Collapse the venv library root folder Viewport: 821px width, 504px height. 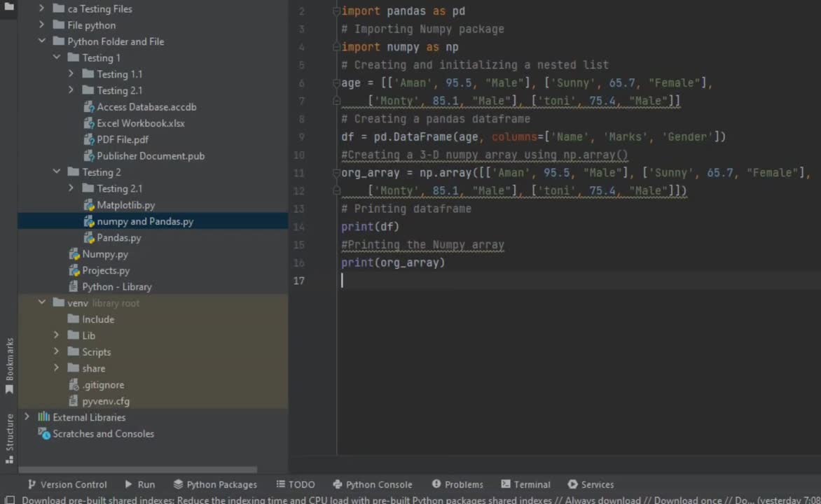[41, 302]
